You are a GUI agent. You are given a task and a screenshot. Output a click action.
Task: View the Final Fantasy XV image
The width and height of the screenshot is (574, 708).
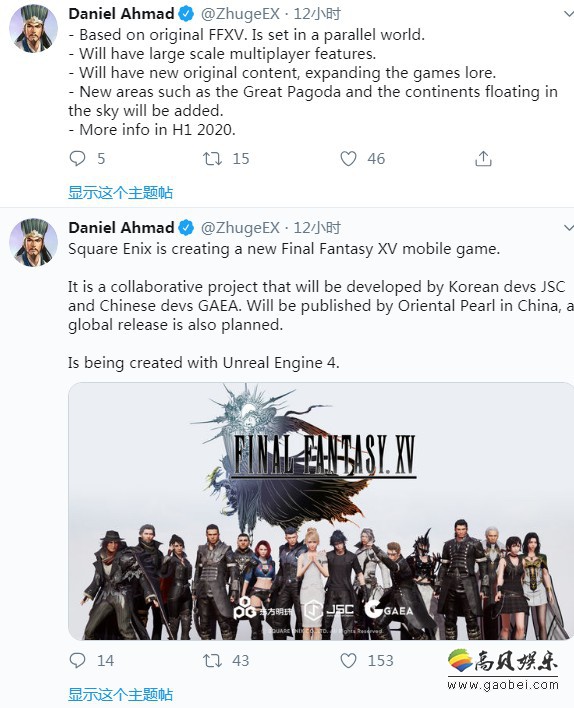coord(321,511)
